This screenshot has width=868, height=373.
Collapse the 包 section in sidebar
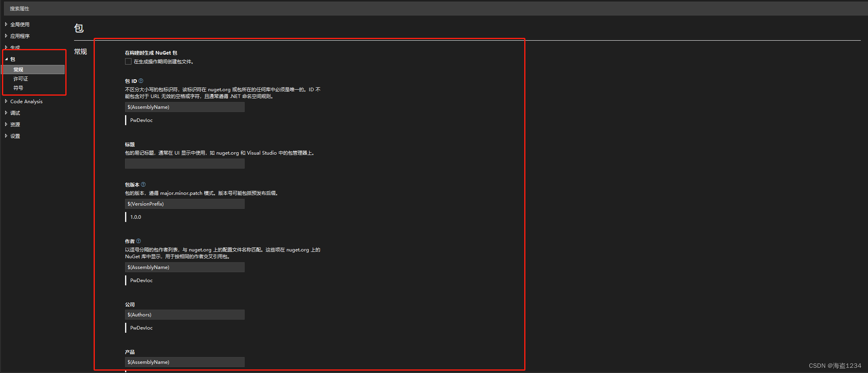[x=6, y=59]
